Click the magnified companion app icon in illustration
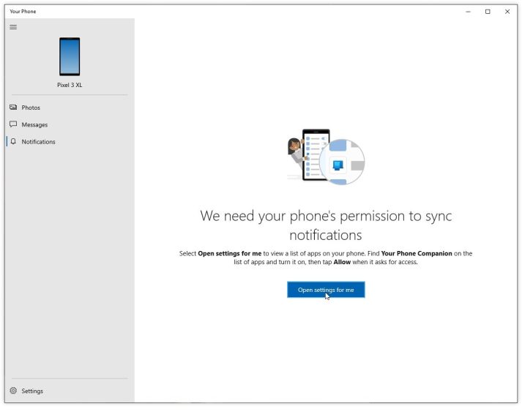Screen dimensions: 522x420 coord(338,165)
